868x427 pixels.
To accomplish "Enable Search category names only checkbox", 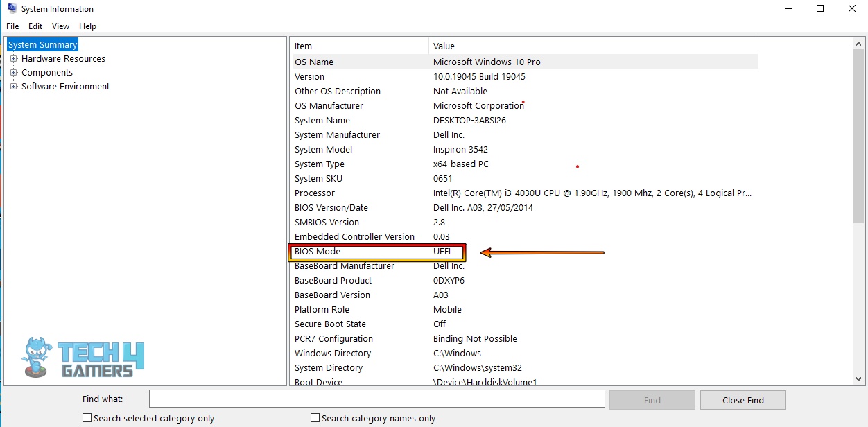I will tap(315, 418).
